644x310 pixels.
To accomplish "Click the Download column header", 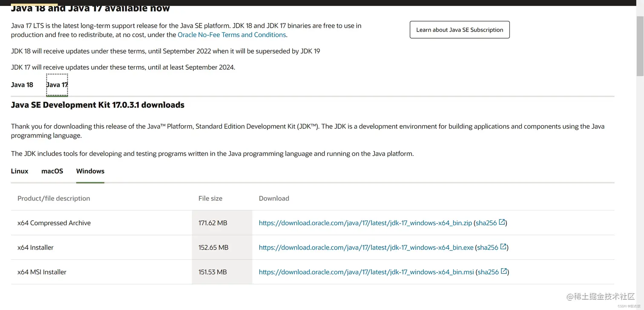I will (x=274, y=198).
